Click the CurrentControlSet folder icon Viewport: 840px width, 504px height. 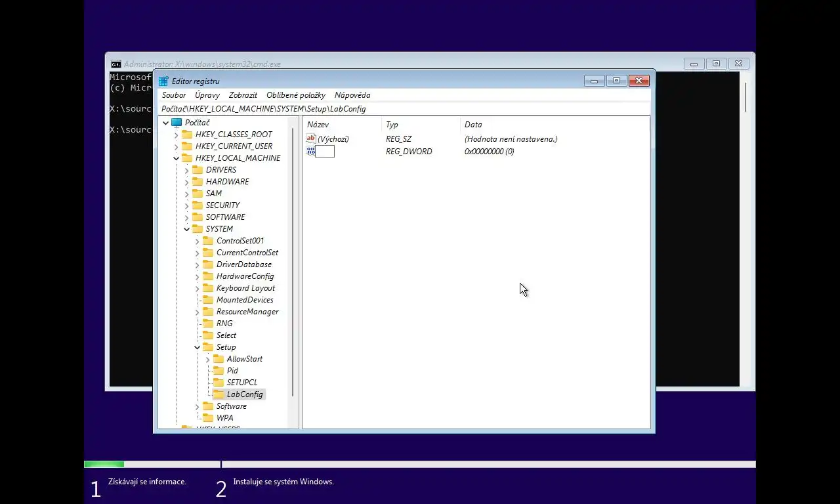pos(208,253)
